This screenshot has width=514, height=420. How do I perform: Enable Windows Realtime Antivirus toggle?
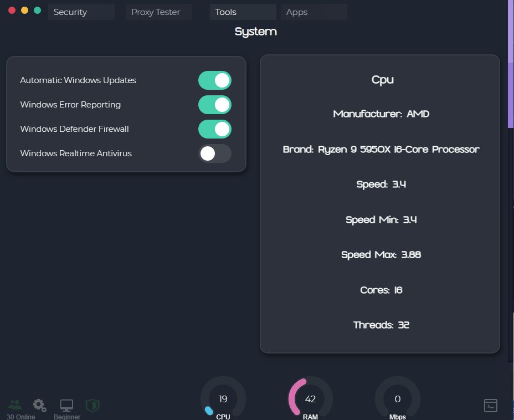tap(215, 153)
